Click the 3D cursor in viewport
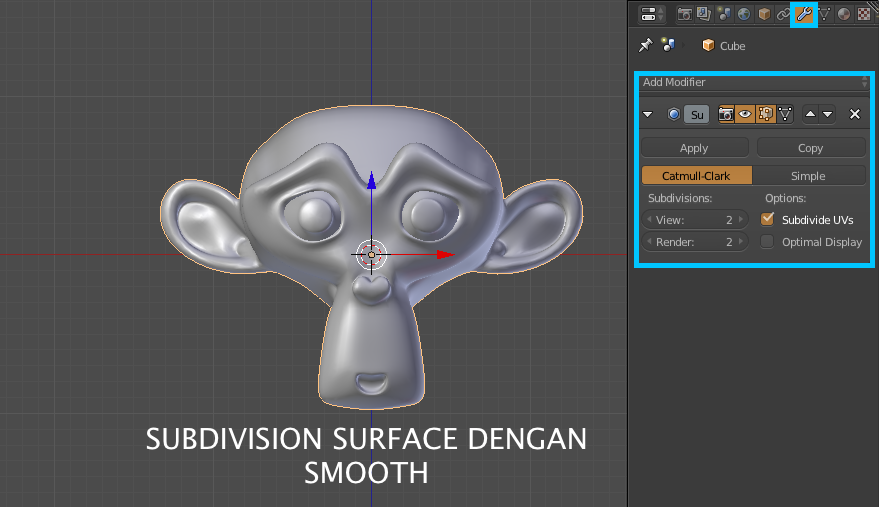 (x=371, y=255)
